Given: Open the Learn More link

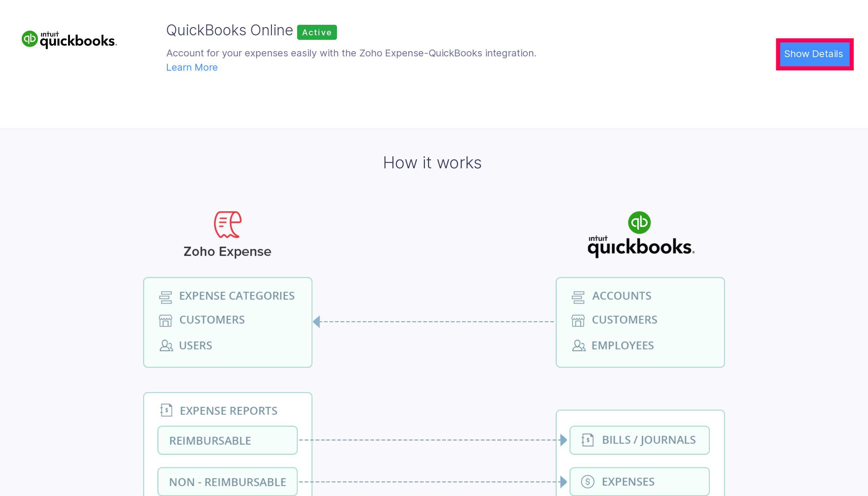Looking at the screenshot, I should point(192,67).
